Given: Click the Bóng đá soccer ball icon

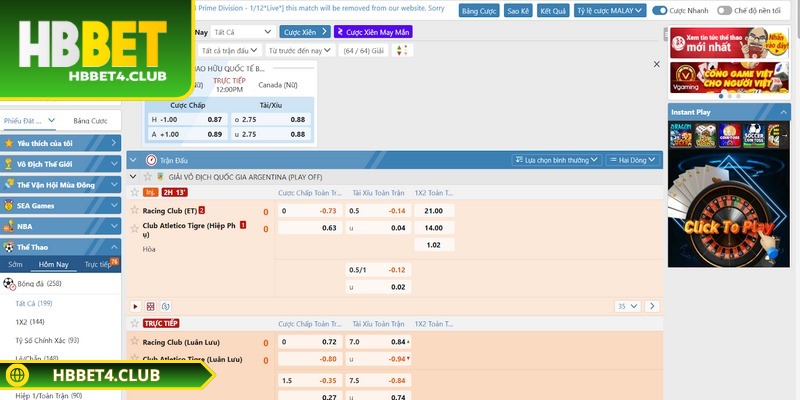Looking at the screenshot, I should pos(9,284).
